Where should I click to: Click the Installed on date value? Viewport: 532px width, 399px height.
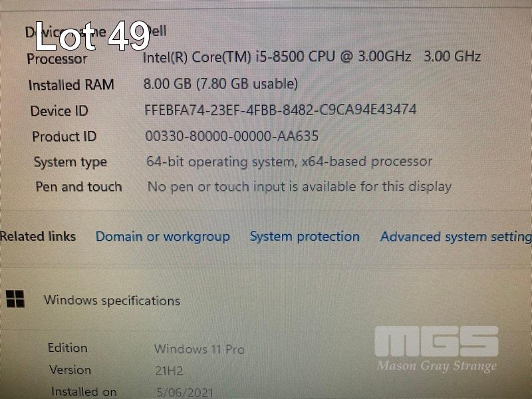coord(185,392)
